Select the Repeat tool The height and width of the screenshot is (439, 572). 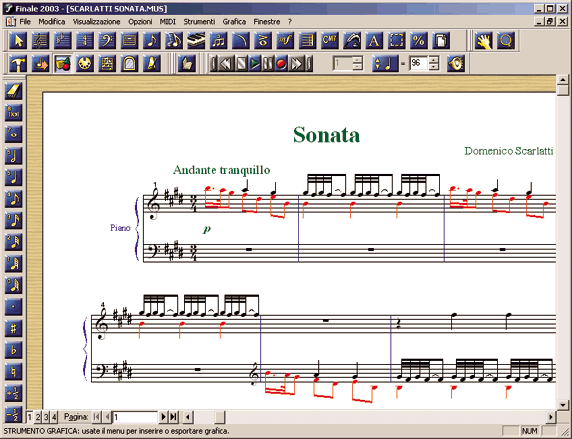tap(307, 41)
